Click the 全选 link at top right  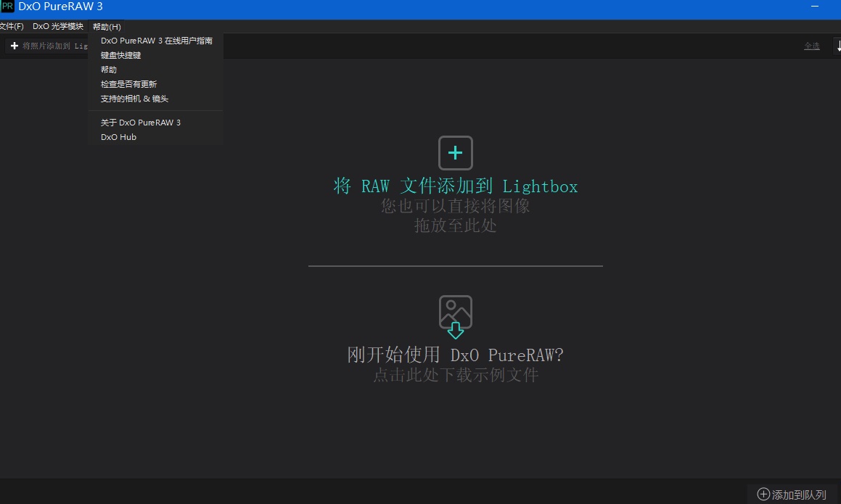tap(811, 46)
